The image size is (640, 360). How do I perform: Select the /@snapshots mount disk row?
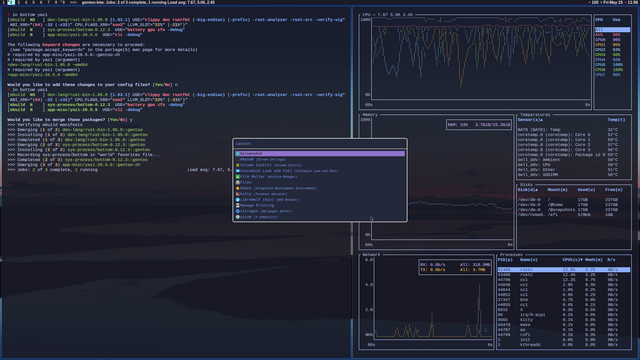pyautogui.click(x=573, y=209)
